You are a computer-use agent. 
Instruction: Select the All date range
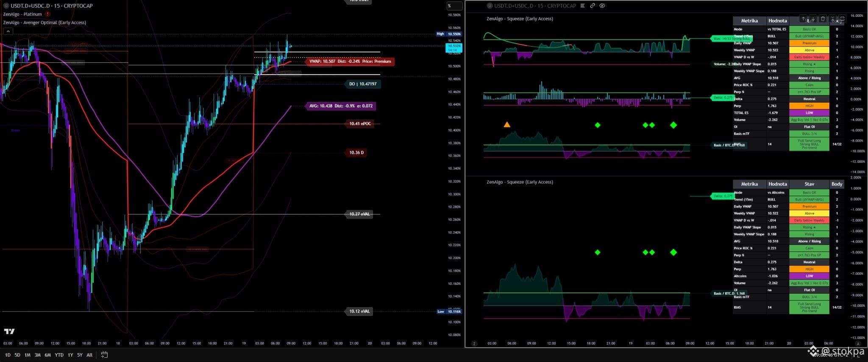coord(89,355)
